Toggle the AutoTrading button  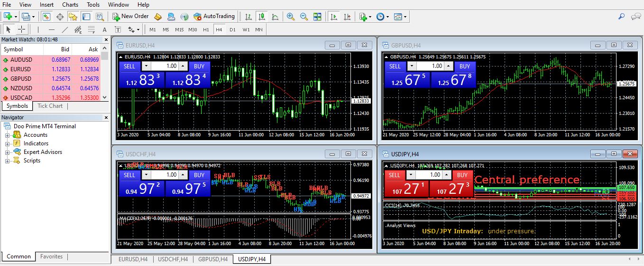tap(214, 16)
